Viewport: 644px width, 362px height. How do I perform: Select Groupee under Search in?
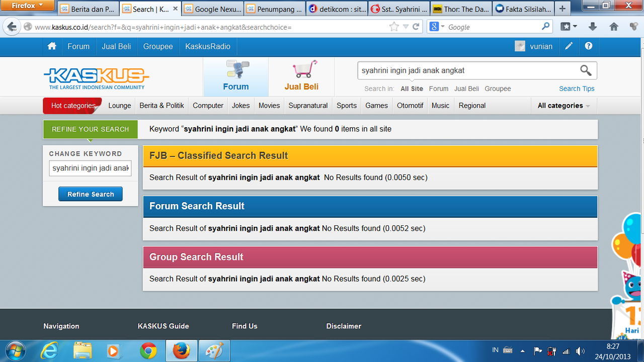498,88
